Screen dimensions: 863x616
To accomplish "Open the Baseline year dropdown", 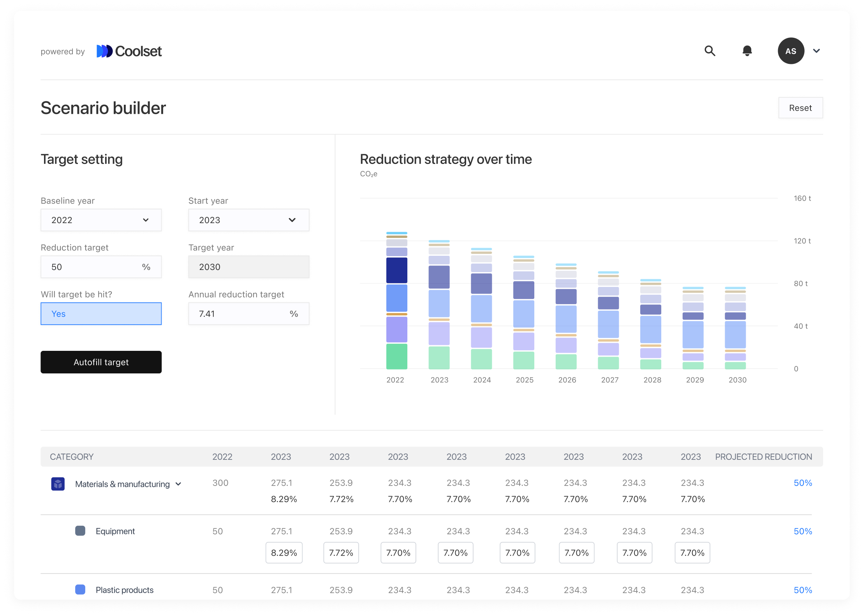I will click(101, 220).
